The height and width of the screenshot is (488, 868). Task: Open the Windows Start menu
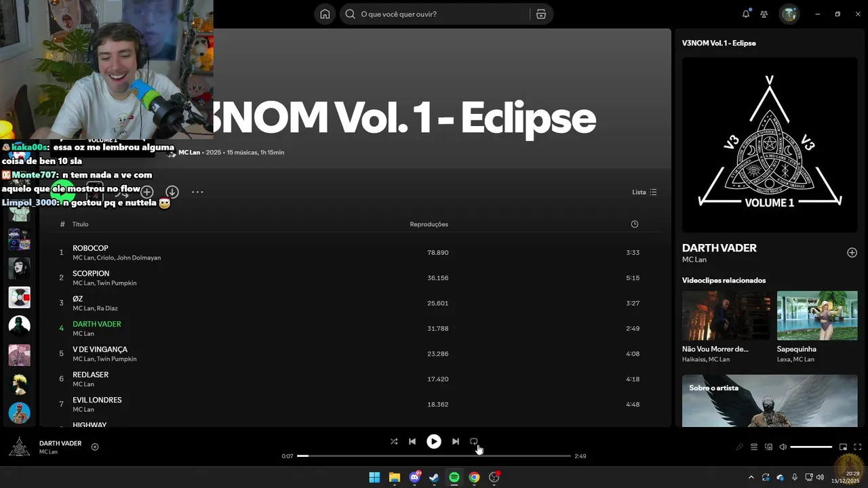click(374, 477)
